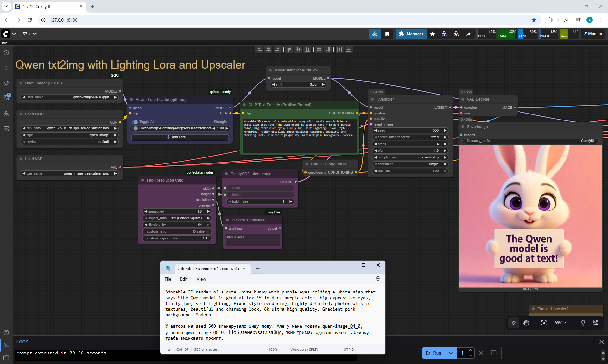Click the shift value slider in ModelSamplingAuraFlow
608x364 pixels.
coord(298,84)
